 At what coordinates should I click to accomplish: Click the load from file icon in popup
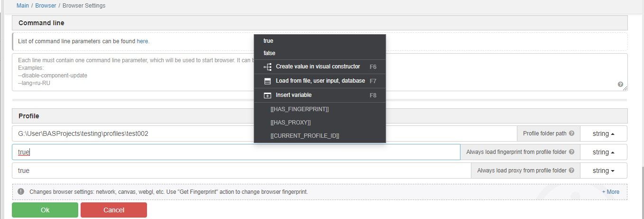coord(267,81)
